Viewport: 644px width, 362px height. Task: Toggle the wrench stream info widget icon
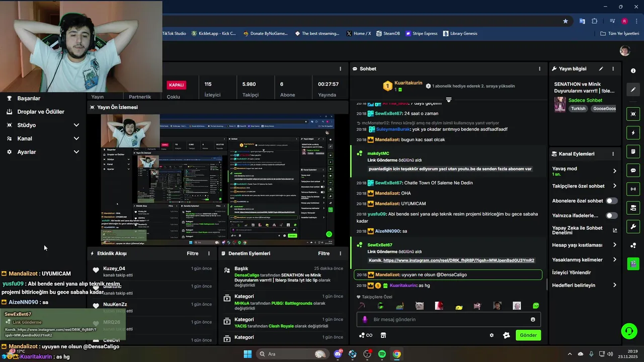point(633,226)
